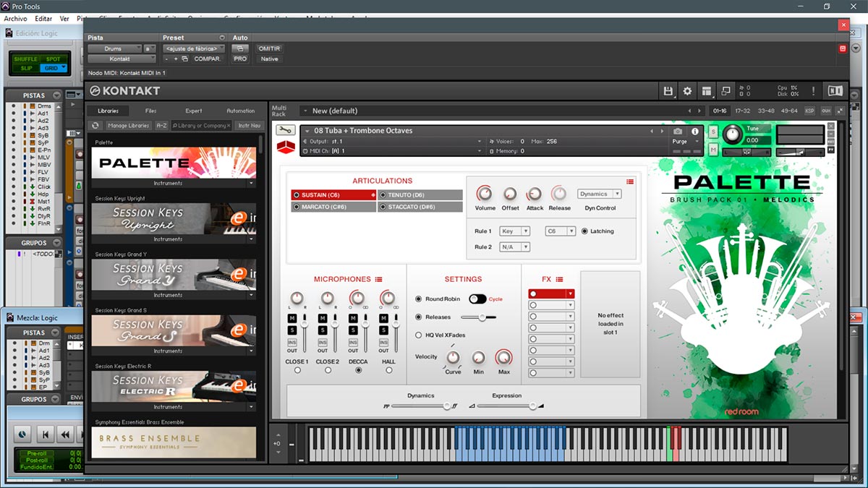This screenshot has width=868, height=488.
Task: Open instrument edit mode wrench icon
Action: coord(285,130)
